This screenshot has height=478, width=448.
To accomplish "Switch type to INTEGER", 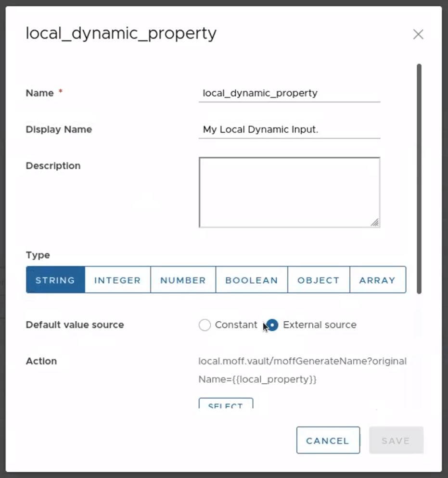I will tap(117, 280).
